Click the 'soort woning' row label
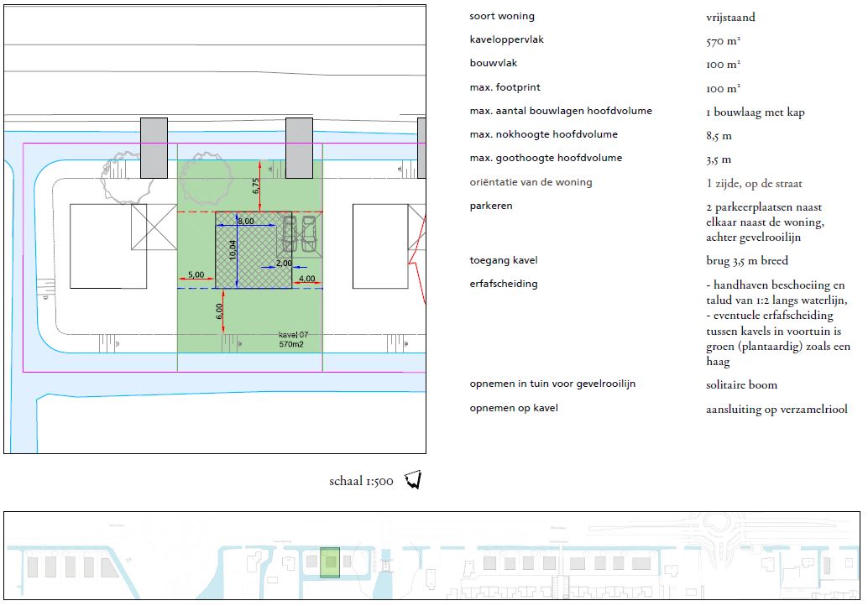The image size is (868, 606). point(502,16)
